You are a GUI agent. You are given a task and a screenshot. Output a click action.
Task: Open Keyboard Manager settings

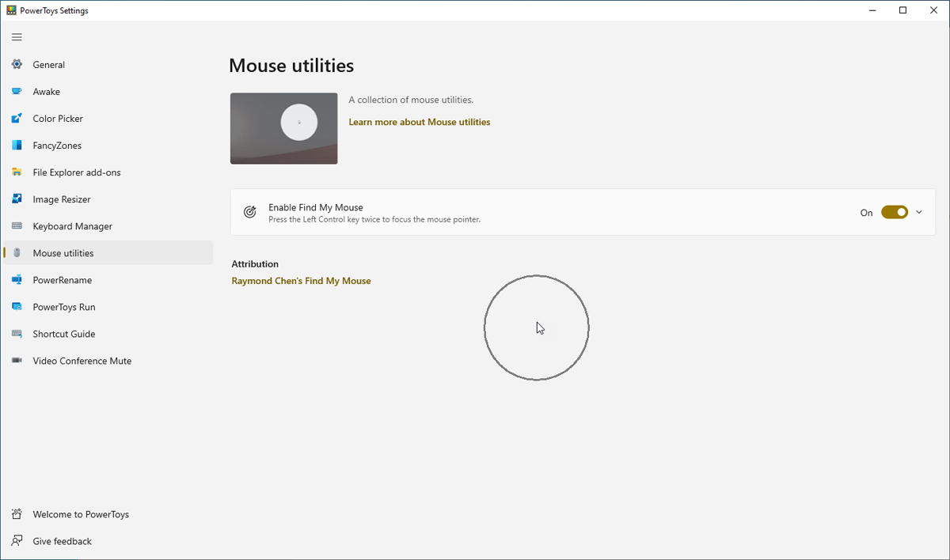click(x=108, y=226)
